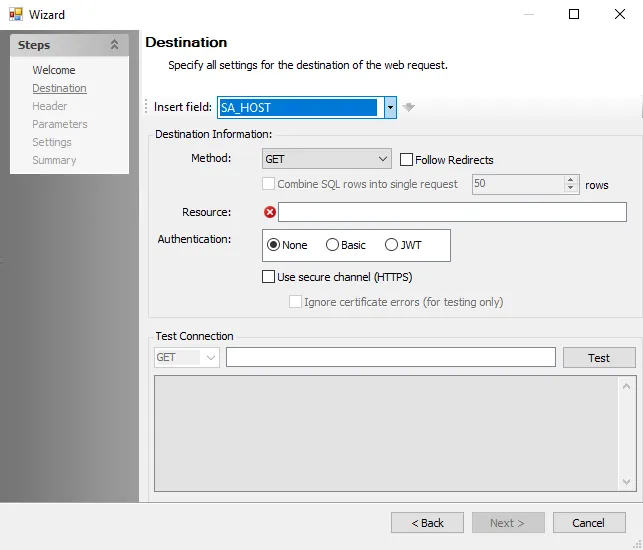Collapse the Steps panel with double-chevron icon
The image size is (643, 550).
coord(114,44)
